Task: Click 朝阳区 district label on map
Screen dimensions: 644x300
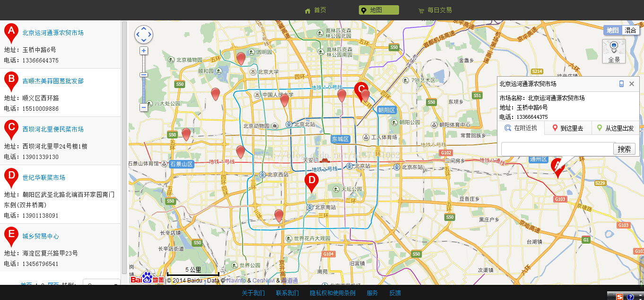Action: click(386, 110)
